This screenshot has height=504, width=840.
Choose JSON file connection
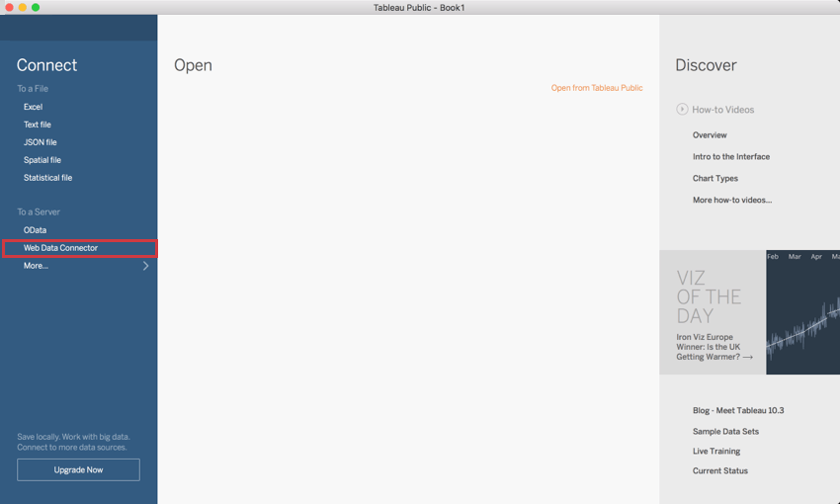pyautogui.click(x=41, y=142)
